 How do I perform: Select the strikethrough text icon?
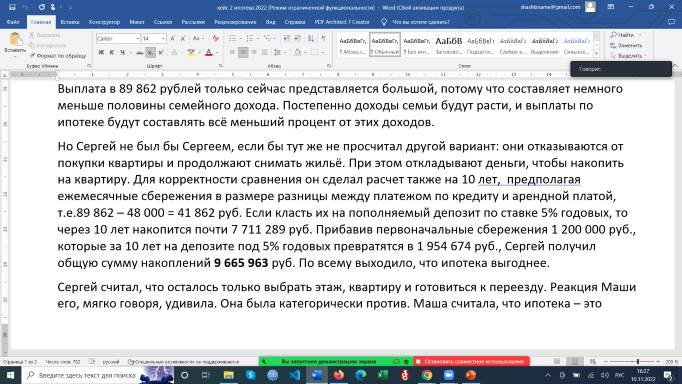coord(139,53)
